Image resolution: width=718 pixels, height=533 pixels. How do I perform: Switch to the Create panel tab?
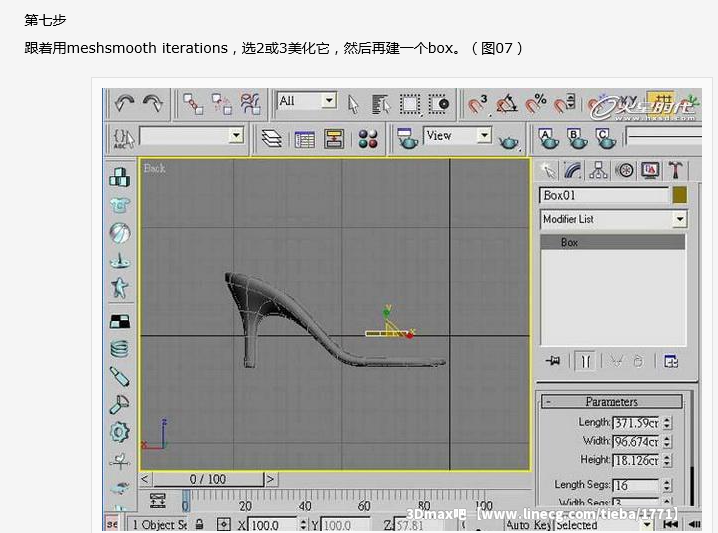tap(548, 170)
